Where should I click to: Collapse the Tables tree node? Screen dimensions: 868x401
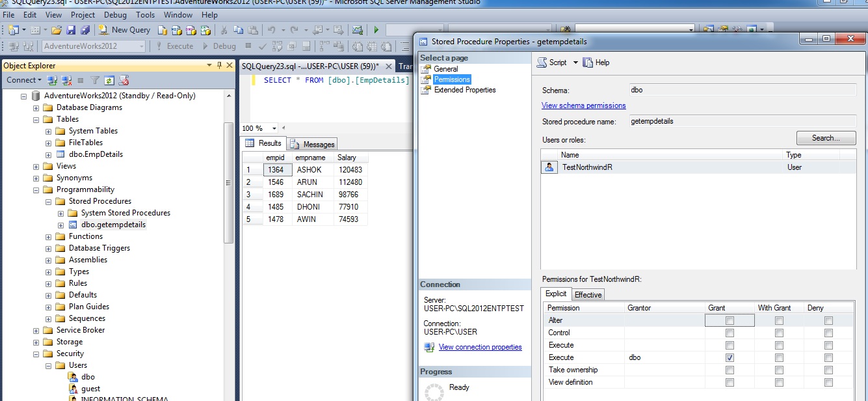[36, 119]
